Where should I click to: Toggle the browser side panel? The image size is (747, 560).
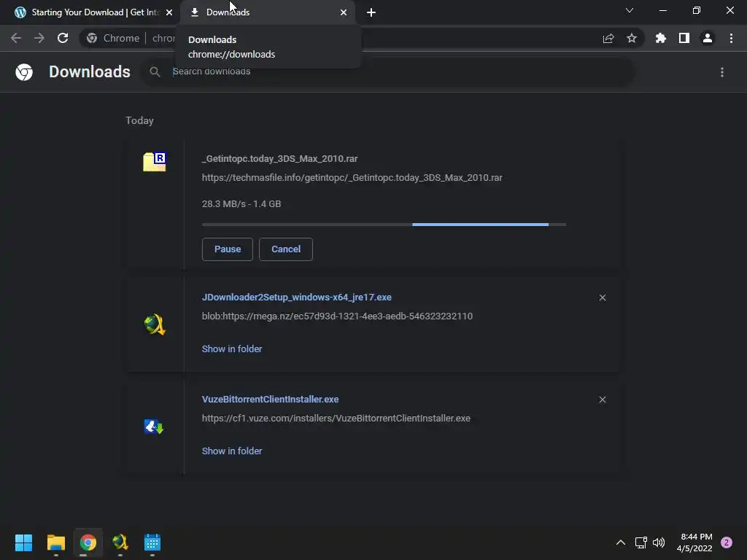[x=684, y=38]
